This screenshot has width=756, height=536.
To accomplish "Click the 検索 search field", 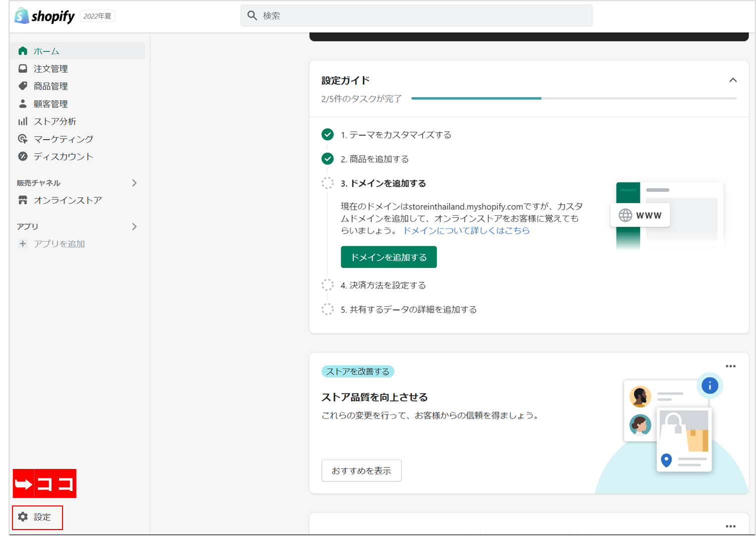I will click(416, 16).
